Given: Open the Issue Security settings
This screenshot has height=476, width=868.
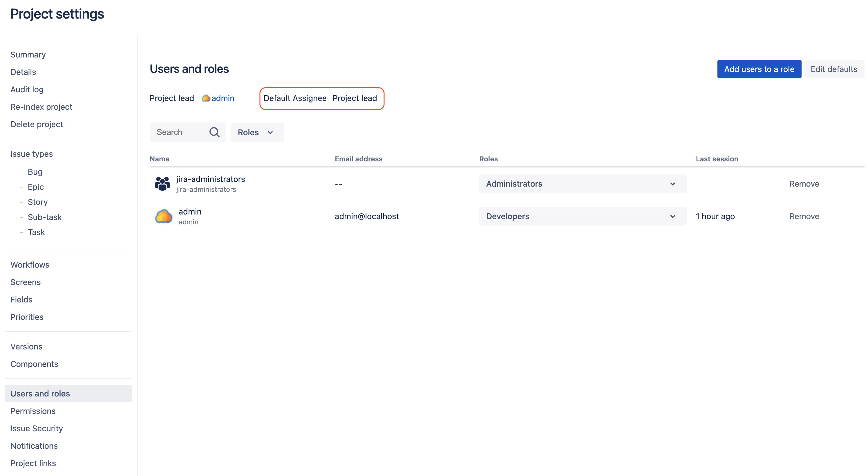Looking at the screenshot, I should click(37, 428).
